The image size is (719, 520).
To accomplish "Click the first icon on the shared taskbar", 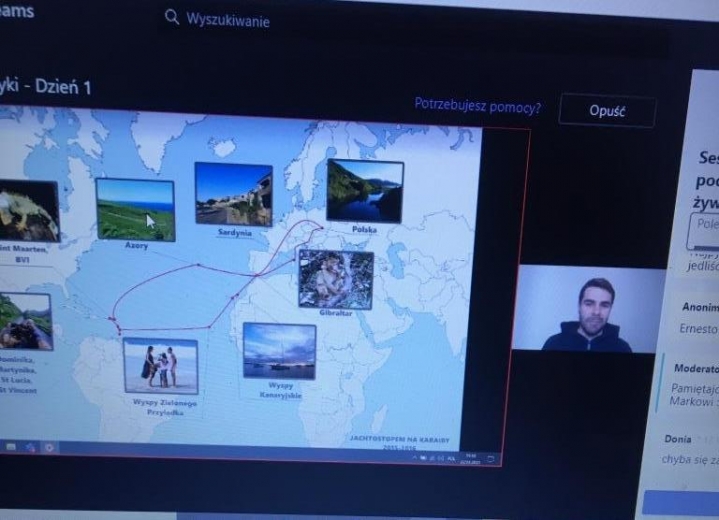I will (x=11, y=447).
